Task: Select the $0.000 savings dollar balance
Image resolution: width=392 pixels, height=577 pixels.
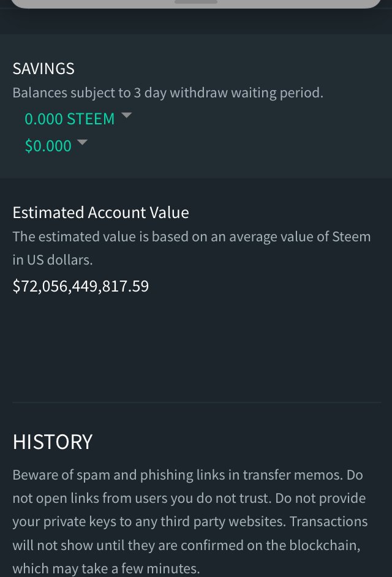Action: pyautogui.click(x=48, y=146)
